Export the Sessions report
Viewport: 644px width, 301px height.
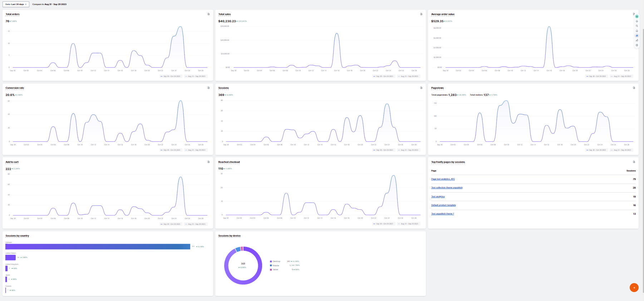point(421,88)
